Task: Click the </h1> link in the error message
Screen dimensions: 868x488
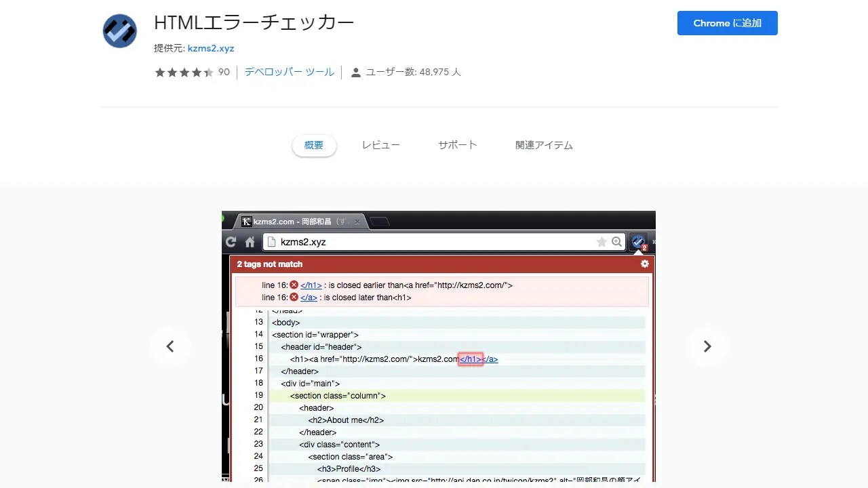Action: 310,285
